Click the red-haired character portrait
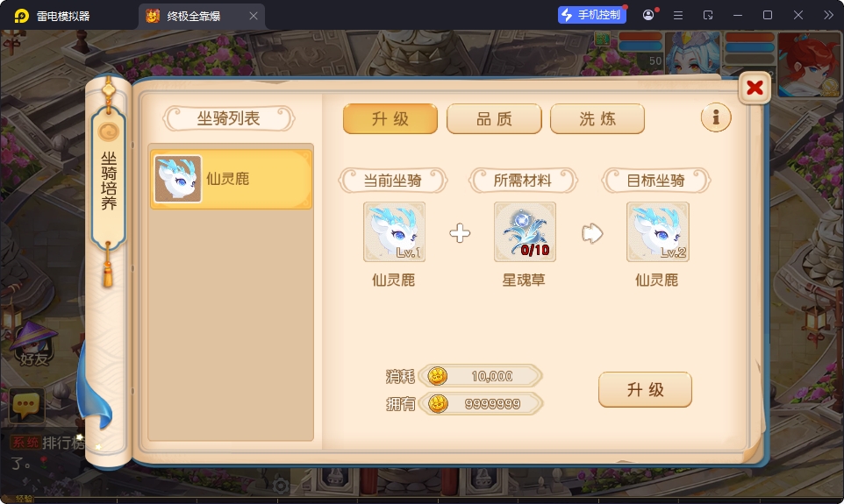The width and height of the screenshot is (844, 504). tap(809, 65)
